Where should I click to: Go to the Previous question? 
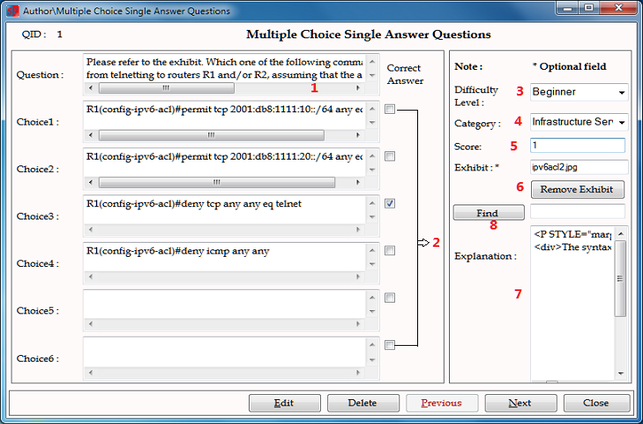442,403
